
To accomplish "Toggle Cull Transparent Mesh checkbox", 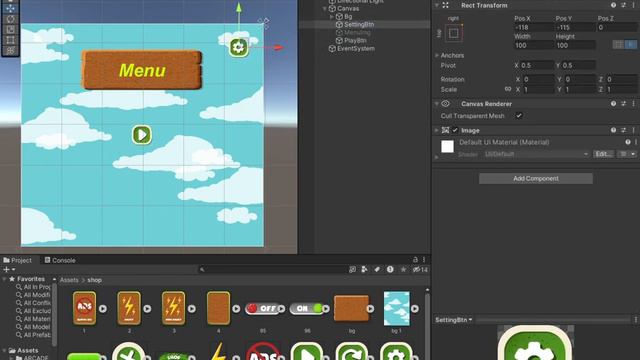I will (518, 116).
